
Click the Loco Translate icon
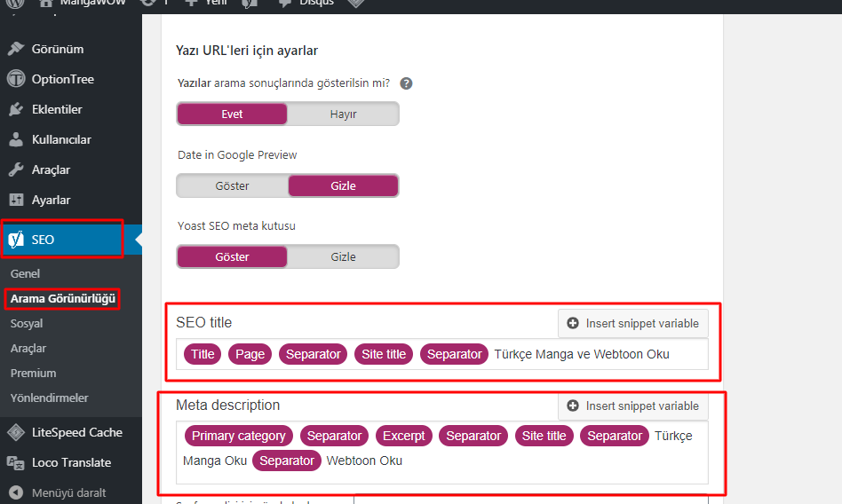tap(16, 462)
